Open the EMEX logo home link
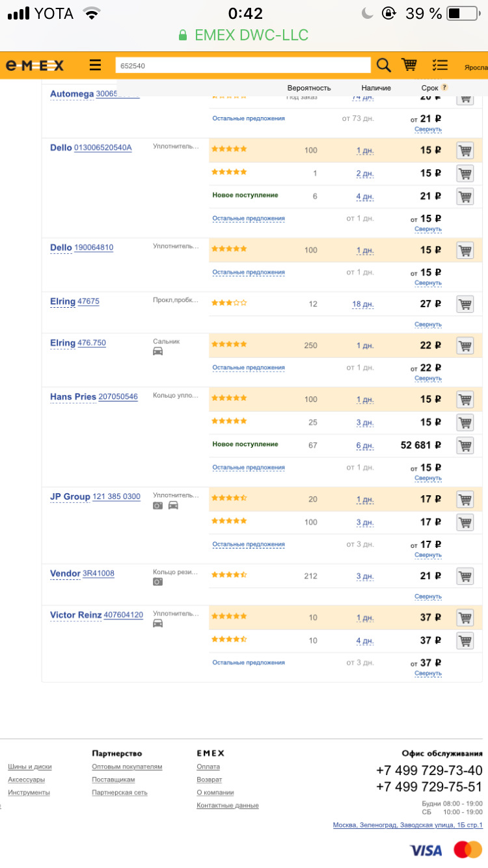The height and width of the screenshot is (868, 488). [x=35, y=65]
